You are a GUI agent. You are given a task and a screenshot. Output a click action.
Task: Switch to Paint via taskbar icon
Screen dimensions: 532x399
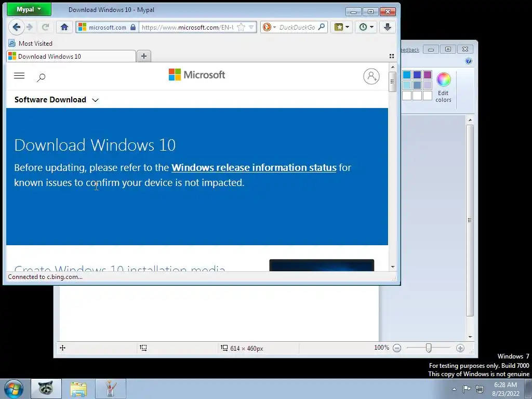(x=111, y=389)
